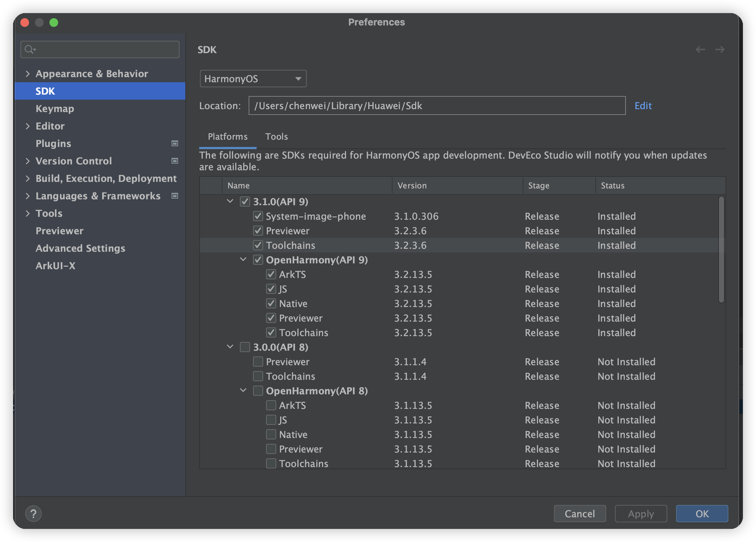Select version 3.1.0.306 cell
This screenshot has height=542, width=756.
pos(416,216)
